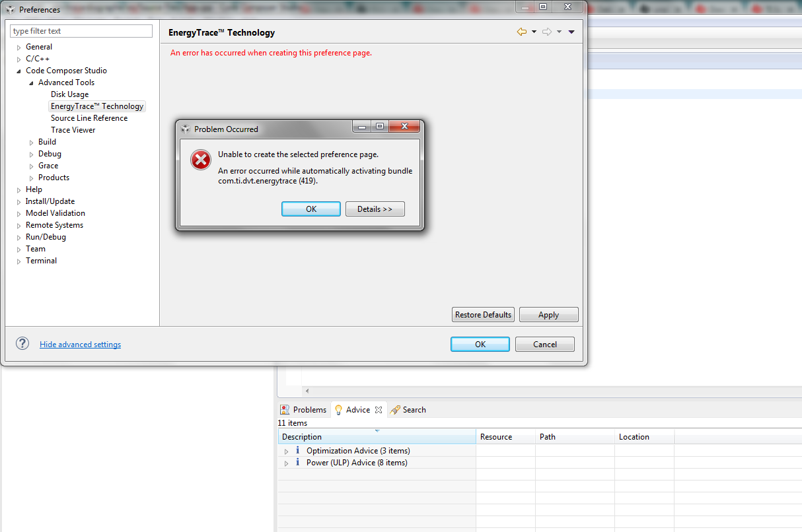Expand the Help tree node

pos(19,190)
